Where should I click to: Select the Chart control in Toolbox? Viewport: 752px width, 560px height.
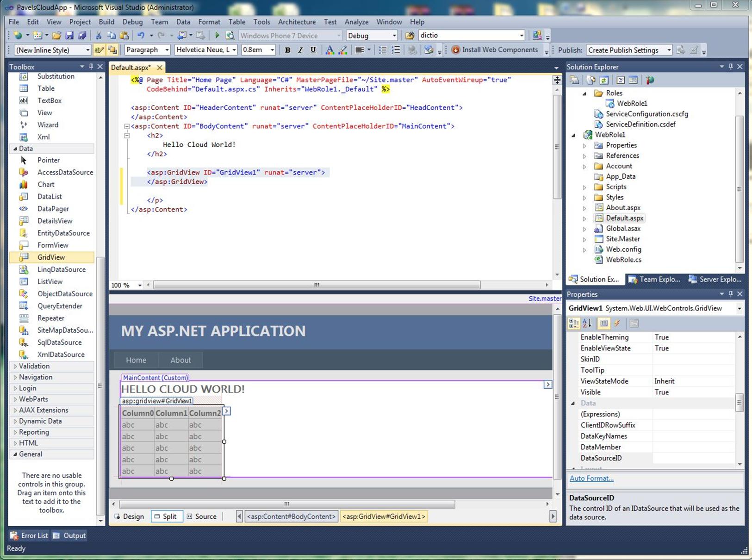(46, 184)
